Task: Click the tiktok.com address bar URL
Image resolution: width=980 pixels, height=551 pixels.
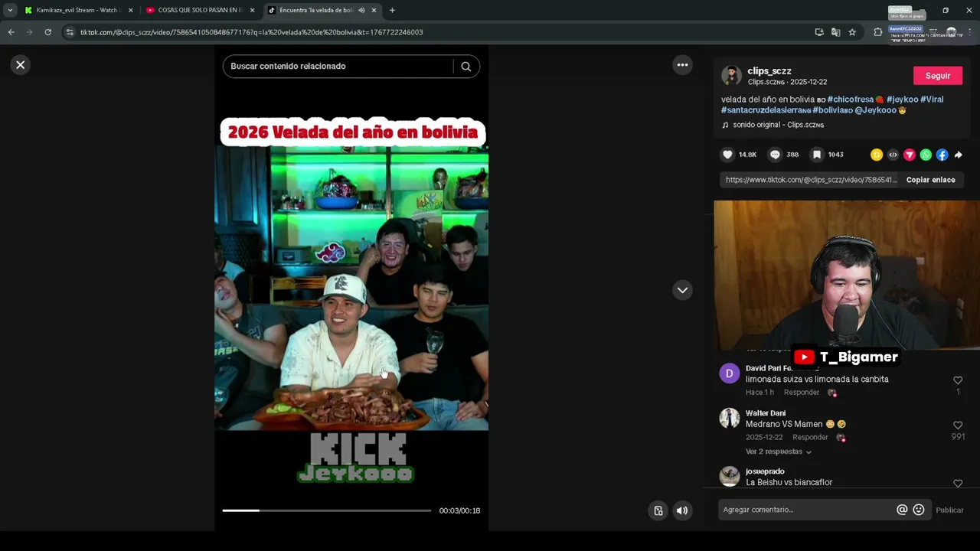Action: pyautogui.click(x=251, y=32)
